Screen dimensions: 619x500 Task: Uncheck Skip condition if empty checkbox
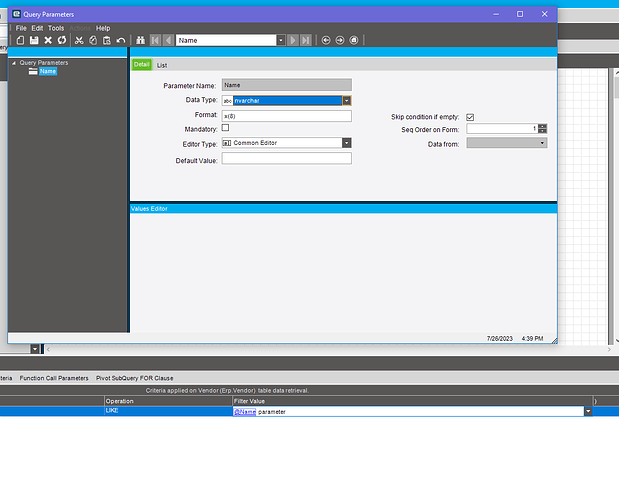[x=470, y=117]
